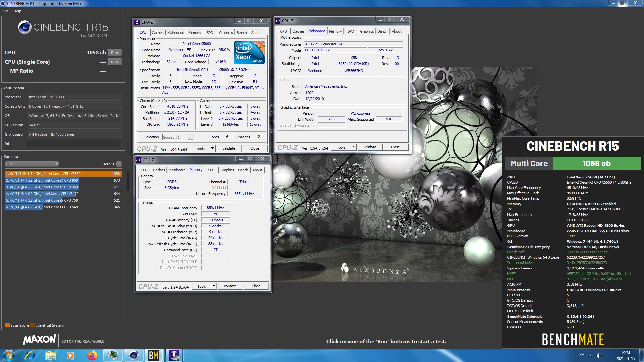Open Tools dropdown arrow in Mainboard window
Image resolution: width=644 pixels, height=362 pixels.
tap(353, 147)
